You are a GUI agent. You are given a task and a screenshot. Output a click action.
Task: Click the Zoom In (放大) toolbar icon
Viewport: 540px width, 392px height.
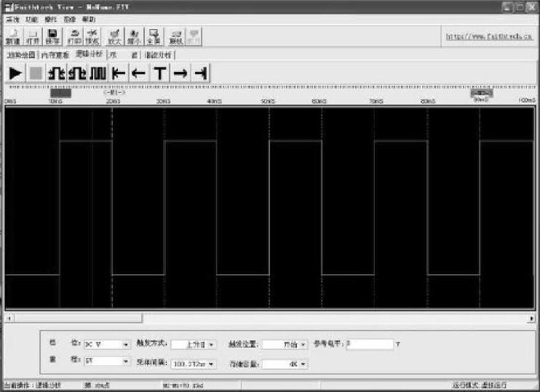click(x=114, y=36)
